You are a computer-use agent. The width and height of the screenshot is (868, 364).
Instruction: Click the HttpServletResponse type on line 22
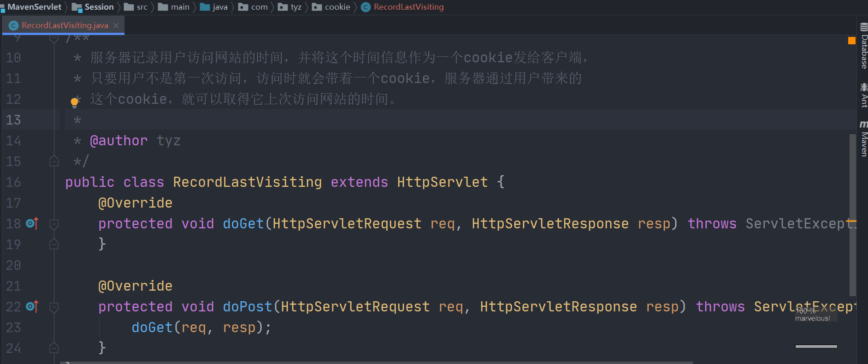tap(559, 307)
